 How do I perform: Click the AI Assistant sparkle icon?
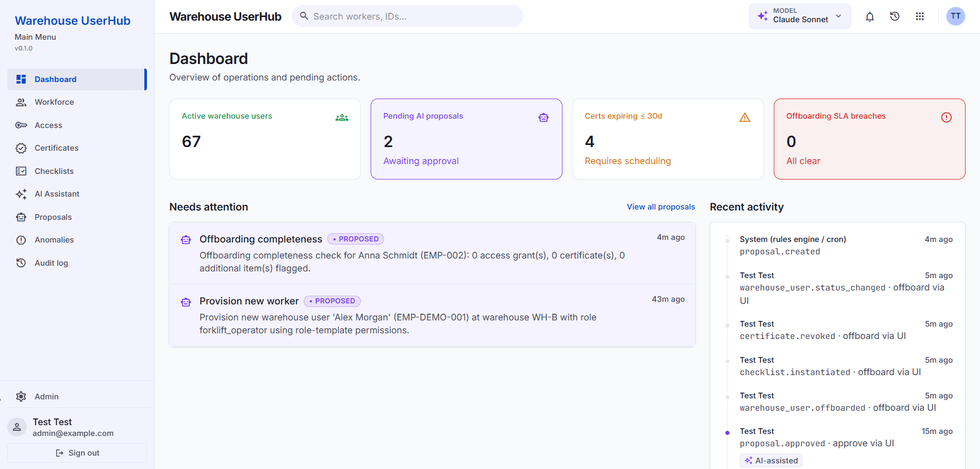pos(21,194)
